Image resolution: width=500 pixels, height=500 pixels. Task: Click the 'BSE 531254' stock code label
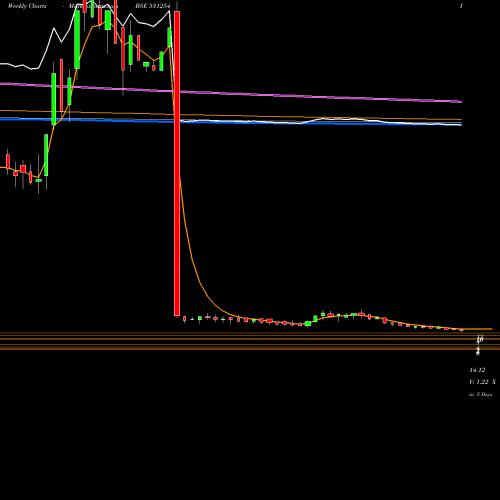pos(153,6)
